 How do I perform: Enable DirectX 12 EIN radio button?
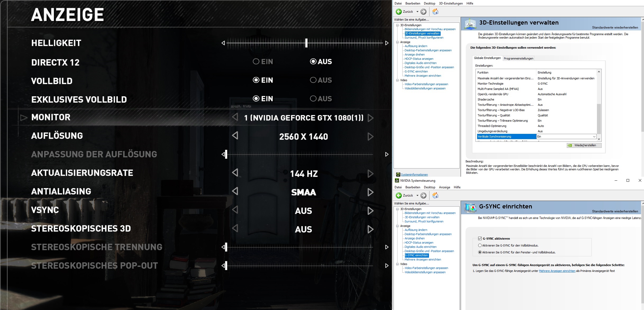pyautogui.click(x=256, y=62)
